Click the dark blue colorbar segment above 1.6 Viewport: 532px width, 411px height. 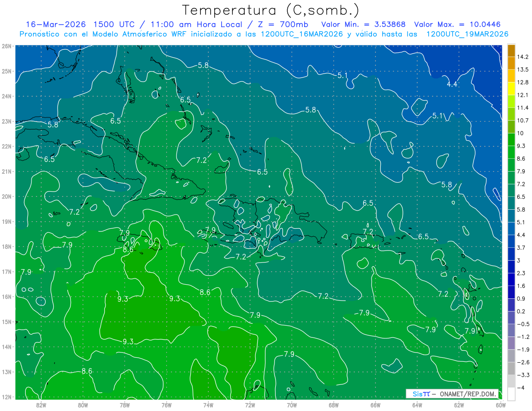512,279
